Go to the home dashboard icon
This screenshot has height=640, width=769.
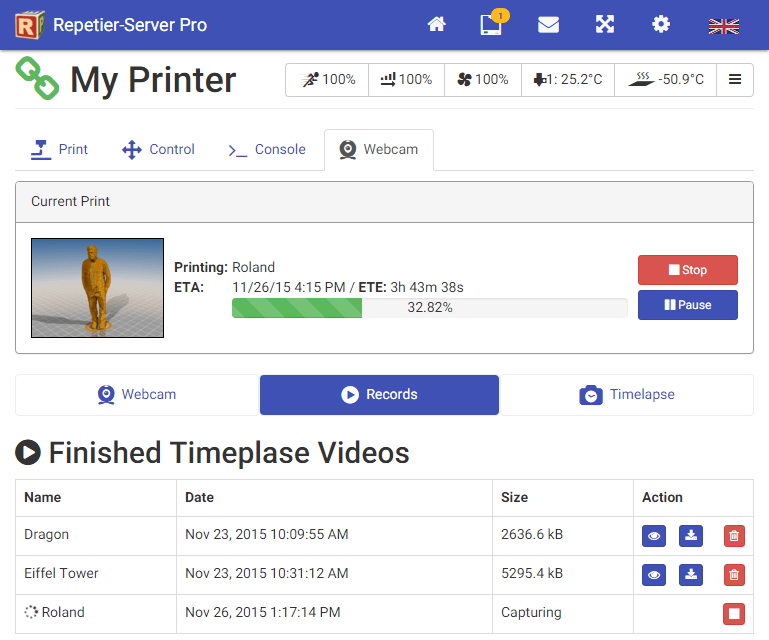point(436,25)
